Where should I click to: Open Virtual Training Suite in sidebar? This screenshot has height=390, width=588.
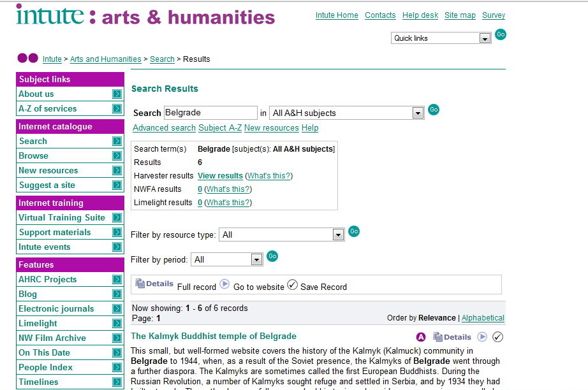point(62,217)
